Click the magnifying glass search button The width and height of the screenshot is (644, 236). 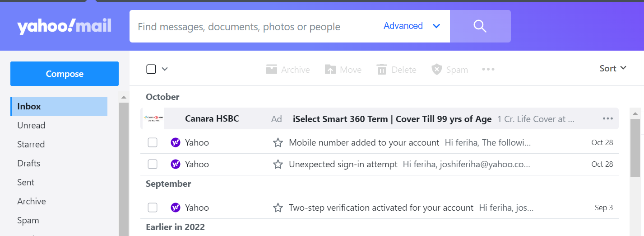coord(480,26)
